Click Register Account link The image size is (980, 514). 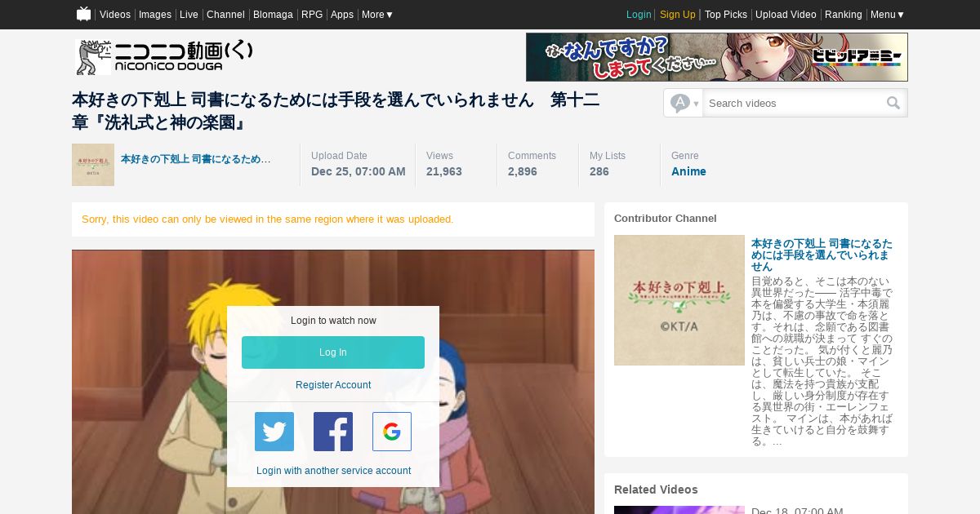point(333,385)
